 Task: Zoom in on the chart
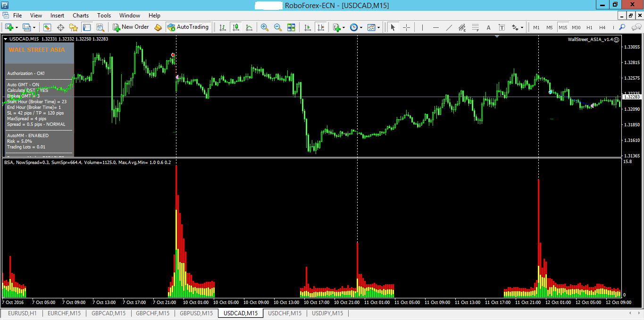[x=265, y=27]
